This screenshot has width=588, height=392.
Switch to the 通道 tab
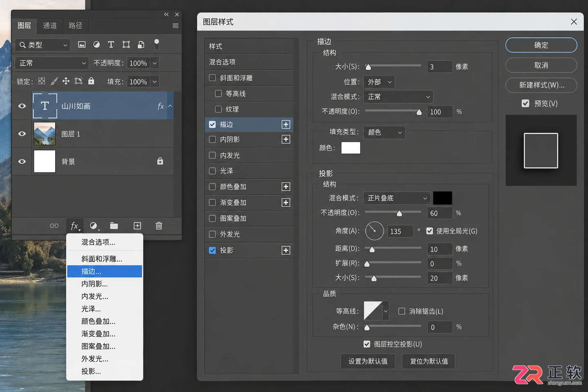(50, 26)
